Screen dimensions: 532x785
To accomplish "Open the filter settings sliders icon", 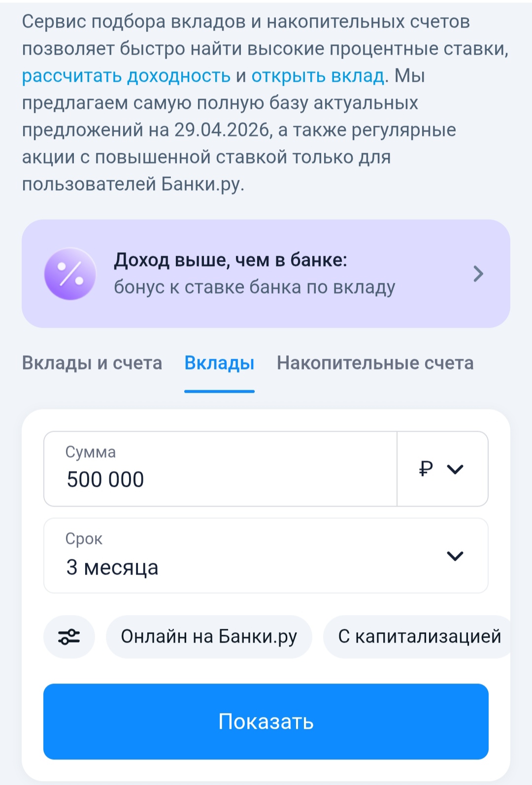I will click(69, 637).
